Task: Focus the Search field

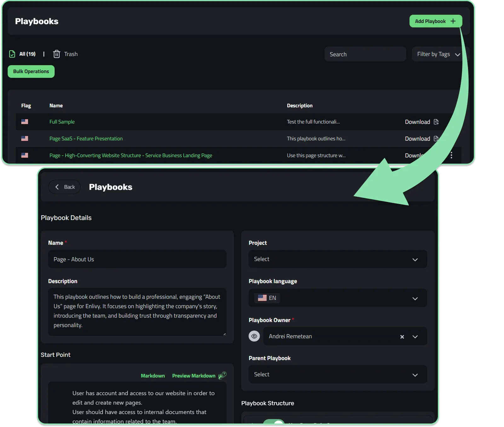Action: (365, 54)
